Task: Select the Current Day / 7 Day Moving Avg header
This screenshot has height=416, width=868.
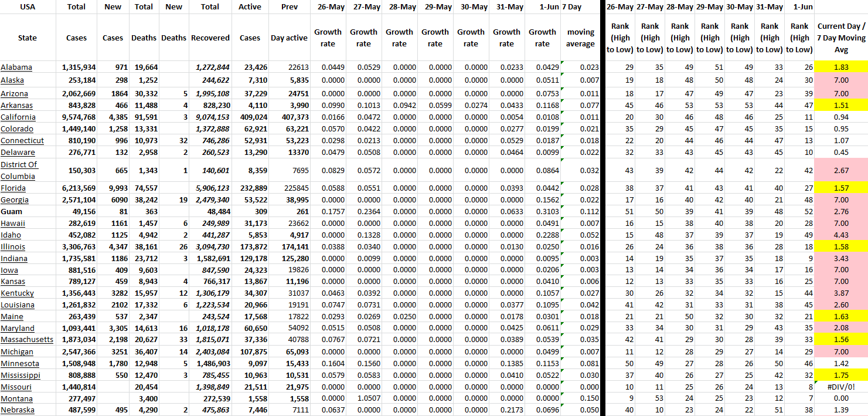Action: [x=841, y=38]
